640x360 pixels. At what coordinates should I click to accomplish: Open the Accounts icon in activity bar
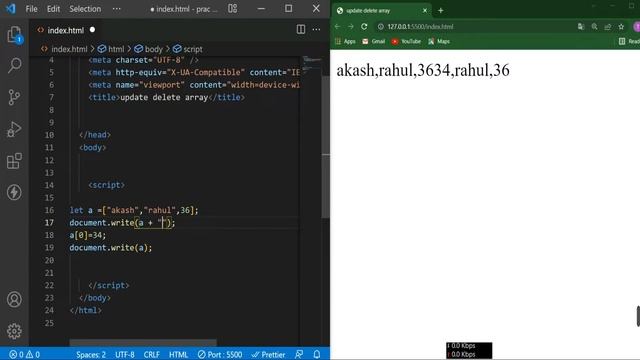pos(14,299)
